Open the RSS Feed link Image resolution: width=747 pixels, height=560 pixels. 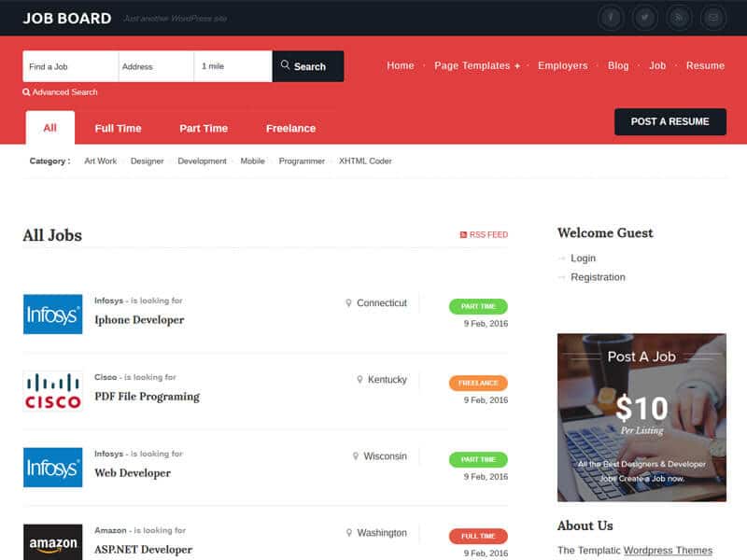coord(484,235)
